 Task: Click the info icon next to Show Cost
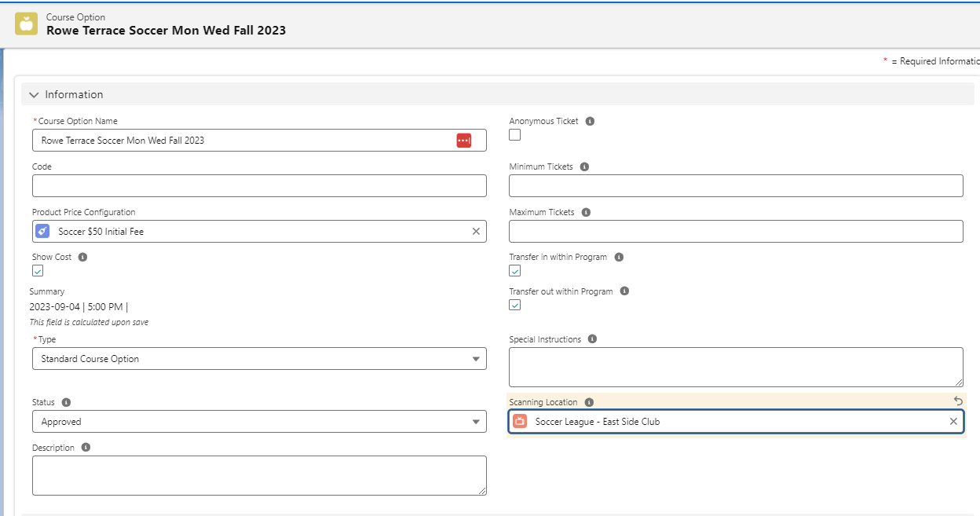pyautogui.click(x=82, y=256)
